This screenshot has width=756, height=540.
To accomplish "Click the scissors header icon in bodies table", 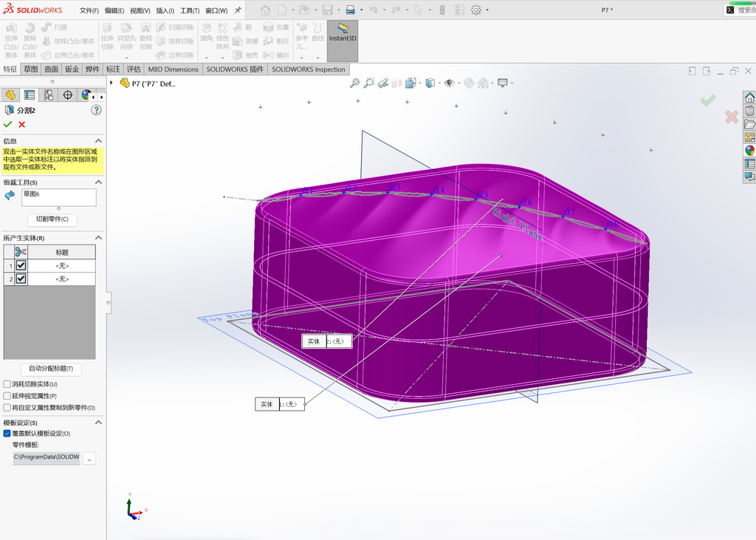I will 21,252.
